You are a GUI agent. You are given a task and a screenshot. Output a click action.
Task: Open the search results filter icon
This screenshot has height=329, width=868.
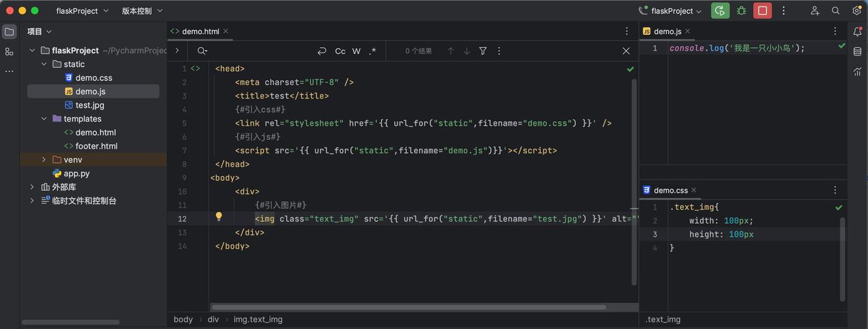pyautogui.click(x=483, y=51)
